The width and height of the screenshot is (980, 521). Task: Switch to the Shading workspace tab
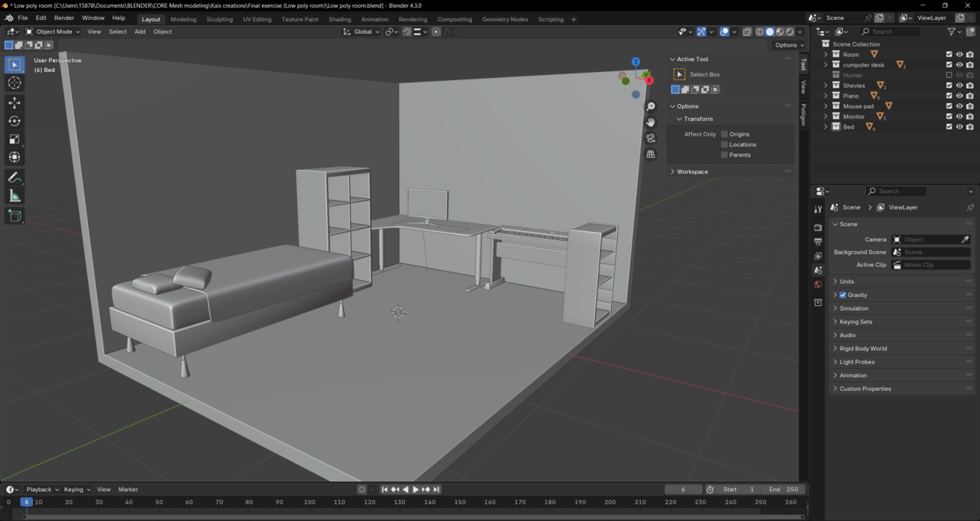point(339,19)
